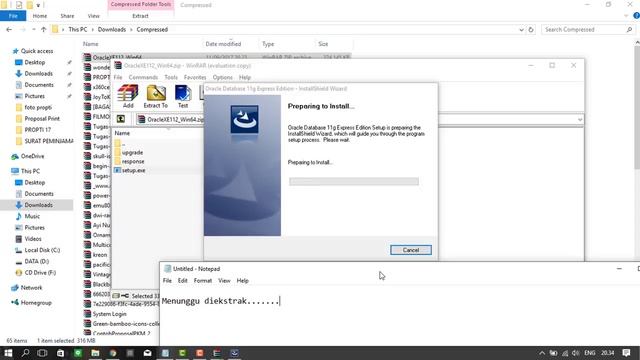640x360 pixels.
Task: Click the Add icon in WinRAR toolbar
Action: coord(128,96)
